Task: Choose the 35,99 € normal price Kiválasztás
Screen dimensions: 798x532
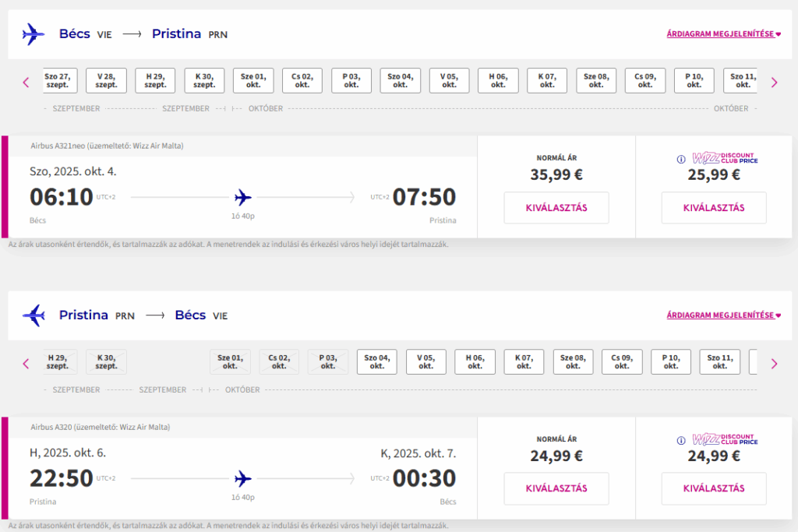Action: (556, 207)
